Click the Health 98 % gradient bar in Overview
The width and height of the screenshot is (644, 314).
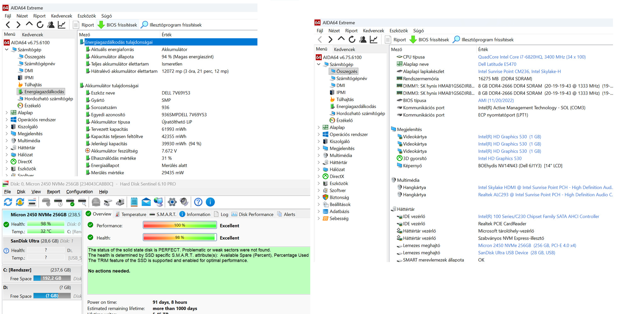click(180, 237)
